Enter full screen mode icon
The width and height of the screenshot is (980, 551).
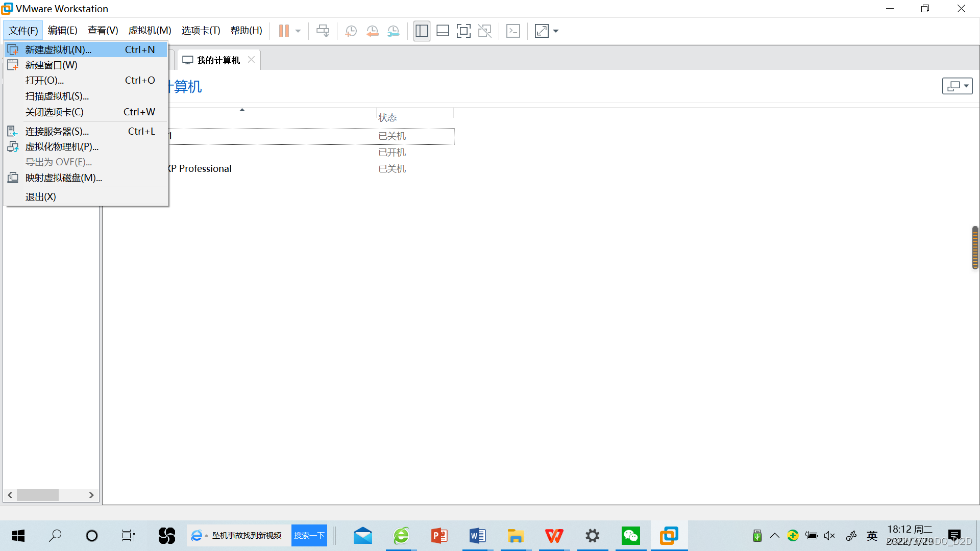[463, 31]
